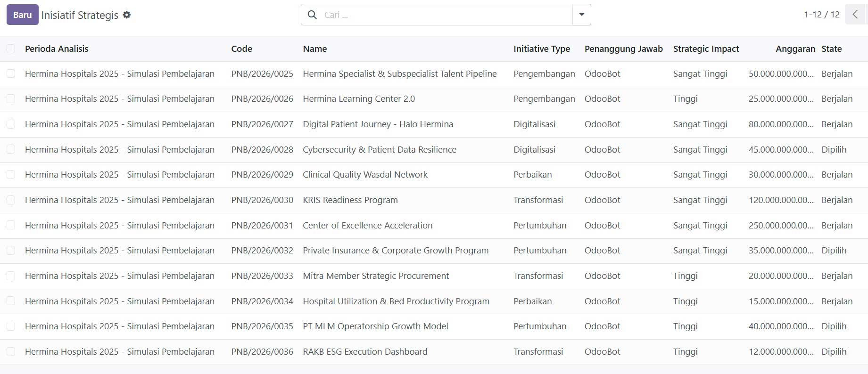Viewport: 868px width, 374px height.
Task: Click the 250.000.000.00... budget cell
Action: (x=781, y=225)
